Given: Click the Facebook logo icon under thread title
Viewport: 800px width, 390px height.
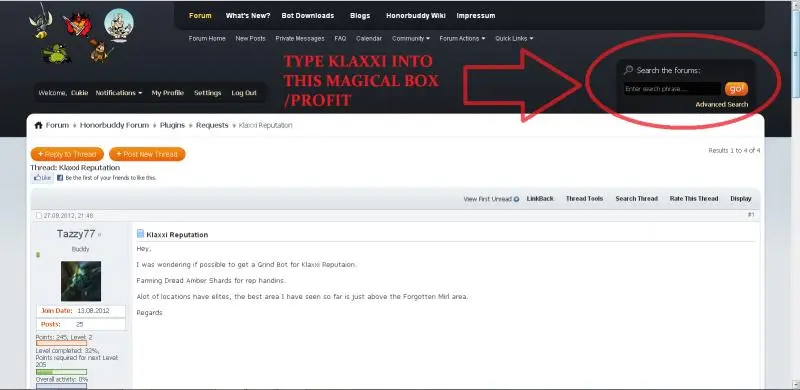Looking at the screenshot, I should tap(60, 178).
